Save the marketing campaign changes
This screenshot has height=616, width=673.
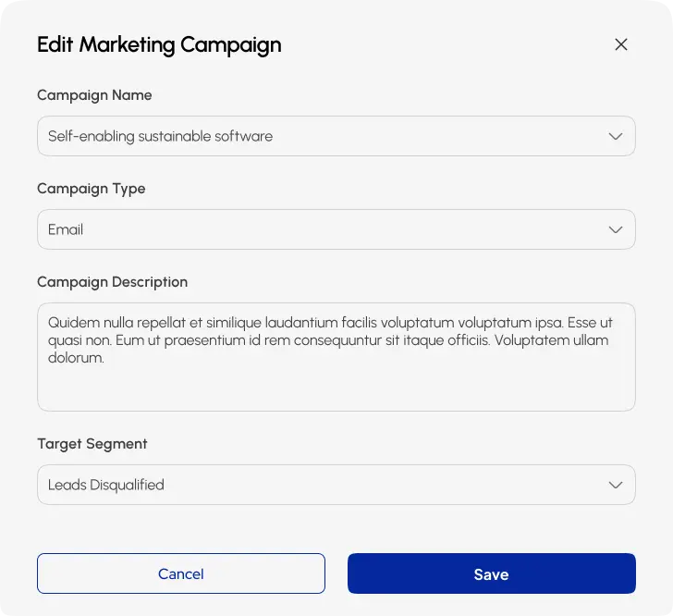coord(492,573)
